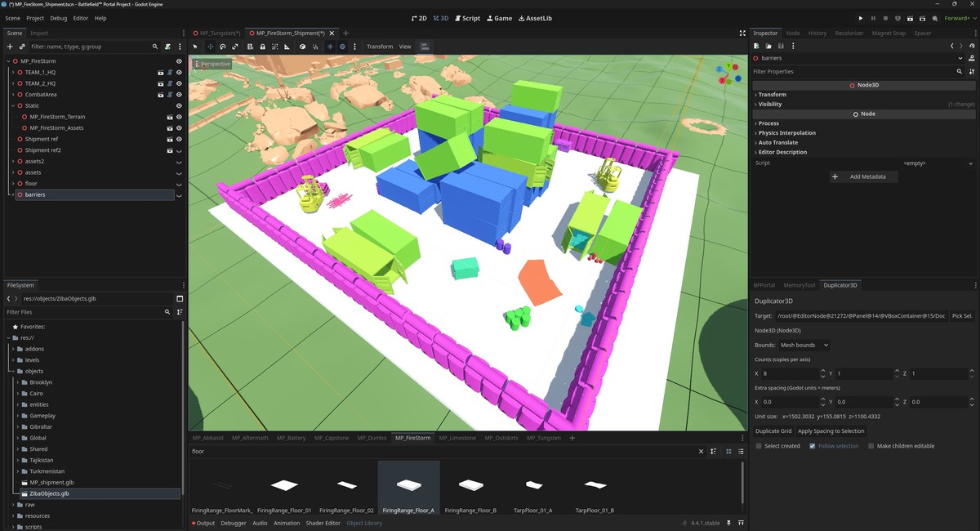
Task: Run the project with the play button
Action: point(861,18)
